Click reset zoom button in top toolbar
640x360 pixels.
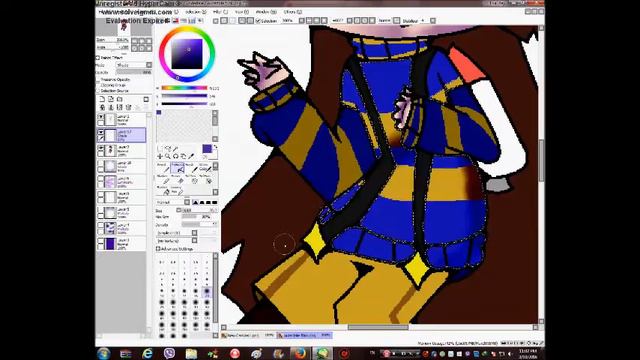[324, 20]
